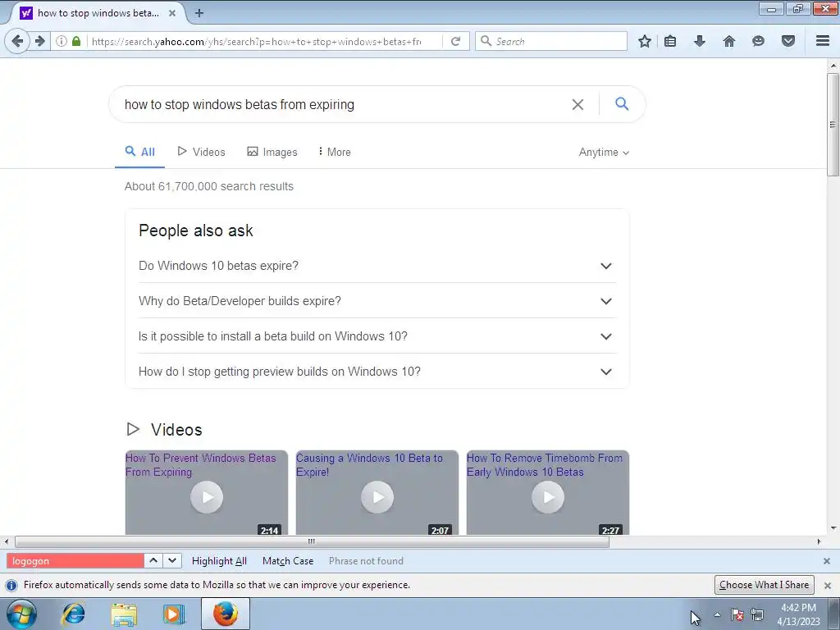The height and width of the screenshot is (630, 840).
Task: Open the Firefox hamburger menu
Action: (x=822, y=41)
